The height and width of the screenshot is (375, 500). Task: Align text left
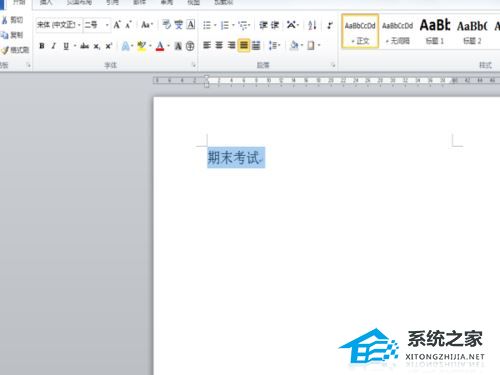coord(207,45)
